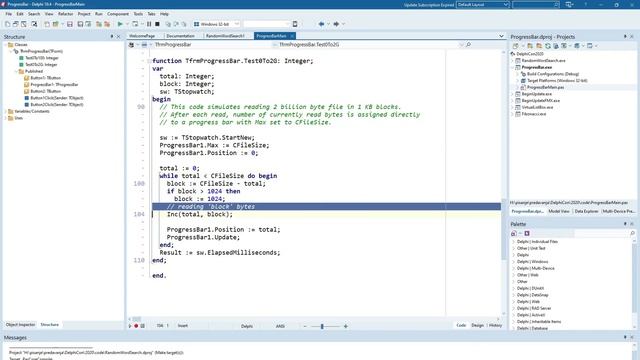Select Button1: TButton in Structure tree
The width and height of the screenshot is (640, 360).
pyautogui.click(x=45, y=78)
